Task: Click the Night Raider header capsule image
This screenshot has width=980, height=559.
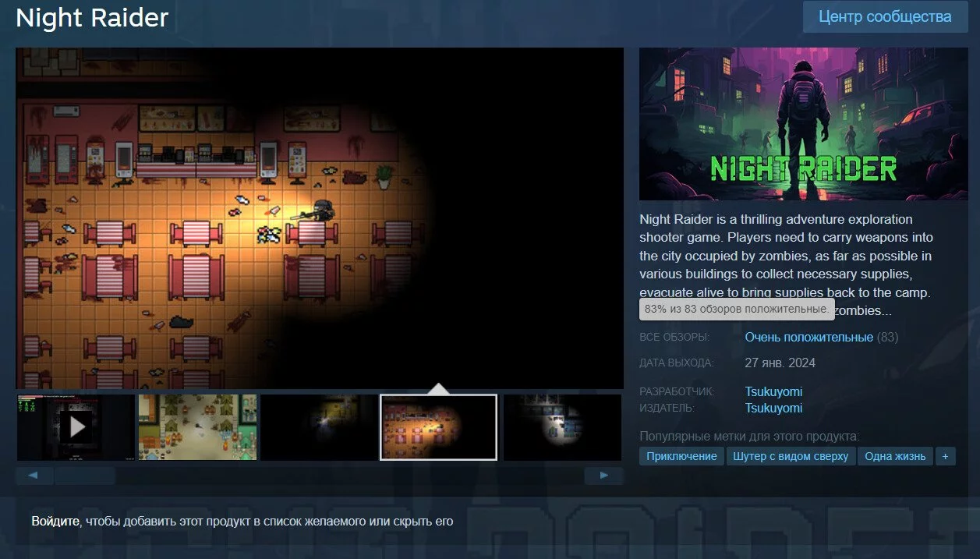Action: click(x=802, y=124)
